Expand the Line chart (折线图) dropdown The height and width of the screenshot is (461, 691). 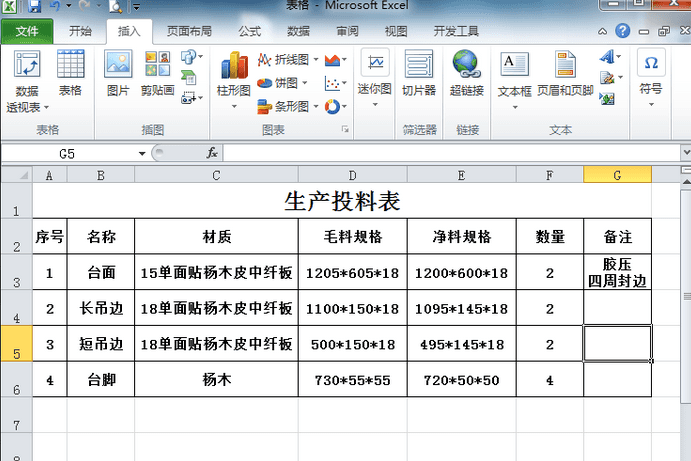(x=316, y=59)
